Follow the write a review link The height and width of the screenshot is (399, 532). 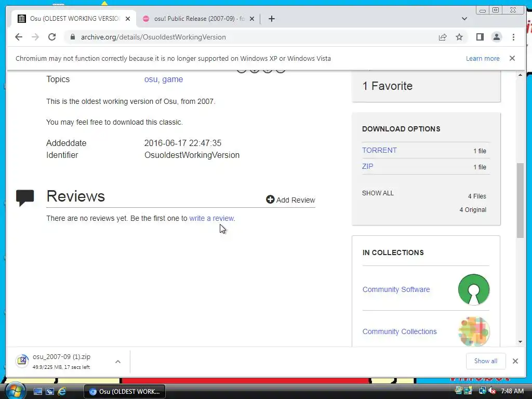point(211,218)
